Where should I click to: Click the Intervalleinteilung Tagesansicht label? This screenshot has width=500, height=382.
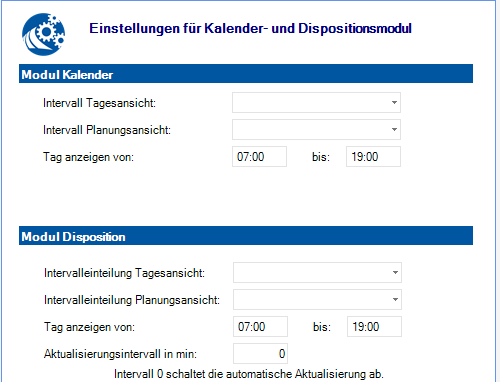click(124, 273)
